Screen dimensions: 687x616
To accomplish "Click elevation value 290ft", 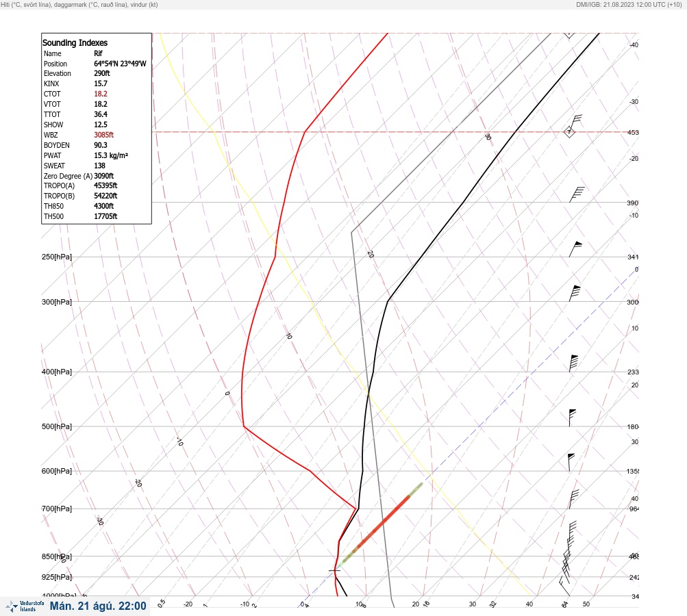I will pyautogui.click(x=101, y=73).
